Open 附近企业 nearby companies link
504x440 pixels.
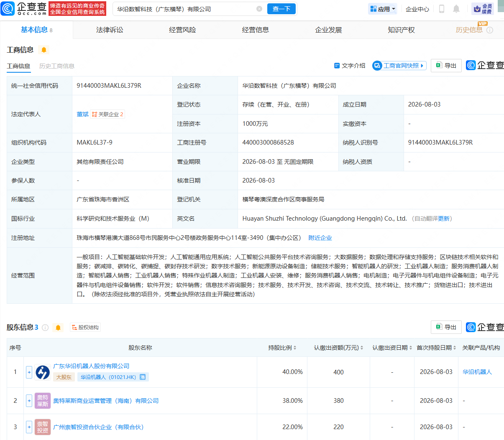tap(320, 238)
